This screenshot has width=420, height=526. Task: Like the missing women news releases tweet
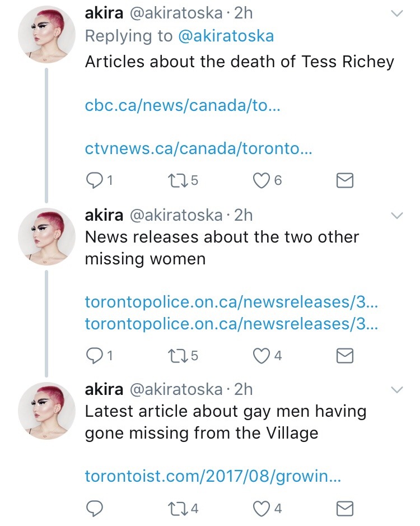click(261, 355)
